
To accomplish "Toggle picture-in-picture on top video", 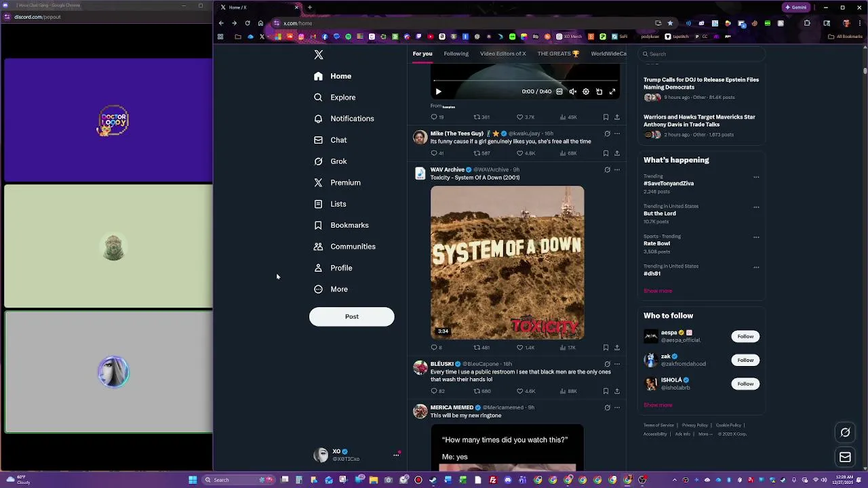I will click(599, 91).
